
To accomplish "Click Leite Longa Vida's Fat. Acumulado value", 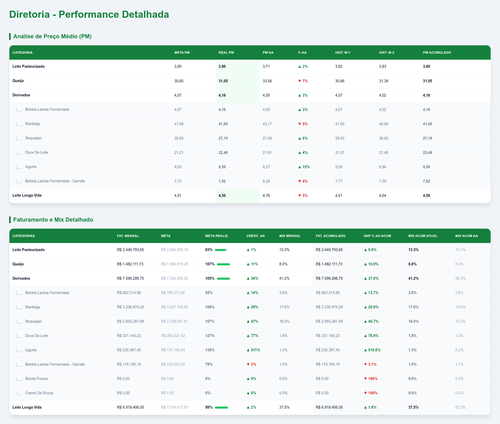I will pyautogui.click(x=329, y=408).
